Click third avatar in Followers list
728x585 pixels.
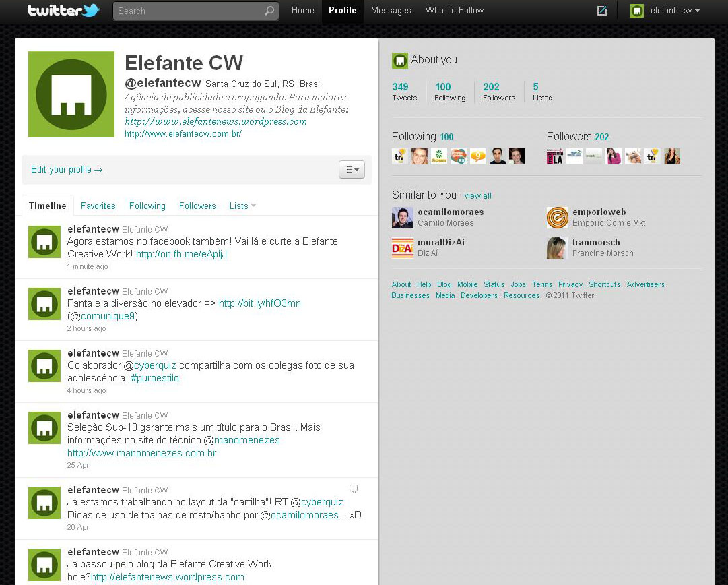[x=594, y=156]
